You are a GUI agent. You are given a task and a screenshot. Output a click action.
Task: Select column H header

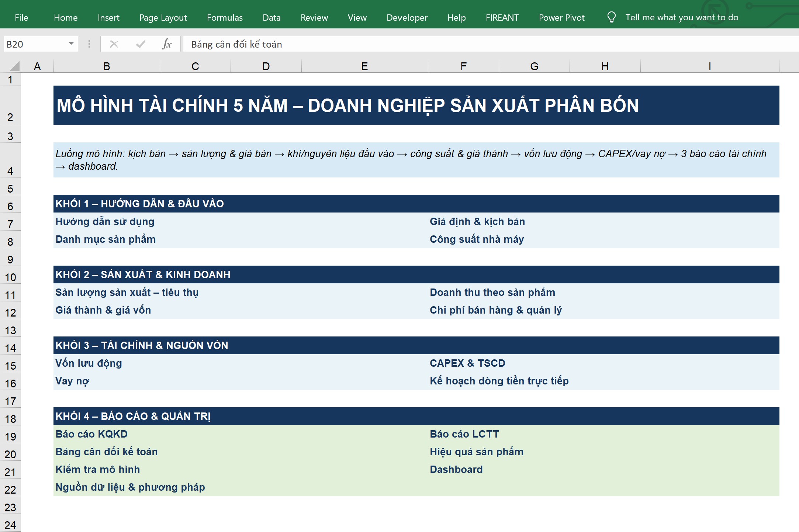[x=605, y=66]
